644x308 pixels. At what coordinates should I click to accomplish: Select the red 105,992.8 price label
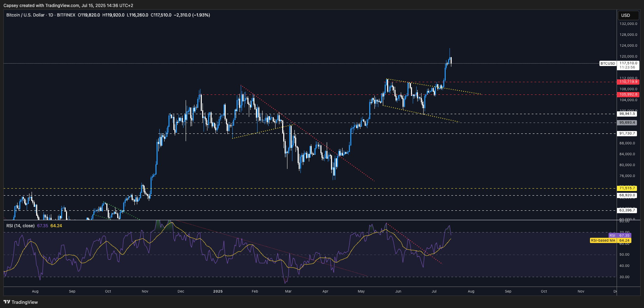[x=628, y=94]
